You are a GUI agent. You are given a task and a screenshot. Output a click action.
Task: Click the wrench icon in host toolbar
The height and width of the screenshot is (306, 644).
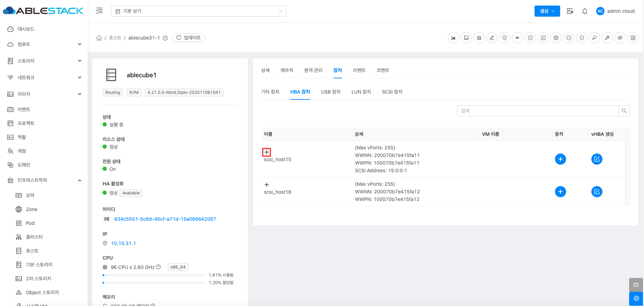tap(607, 38)
